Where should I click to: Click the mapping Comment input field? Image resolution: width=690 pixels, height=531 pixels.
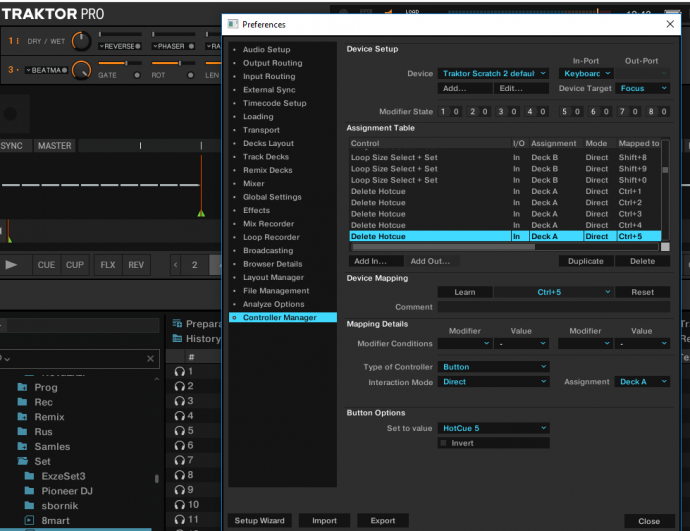tap(554, 307)
